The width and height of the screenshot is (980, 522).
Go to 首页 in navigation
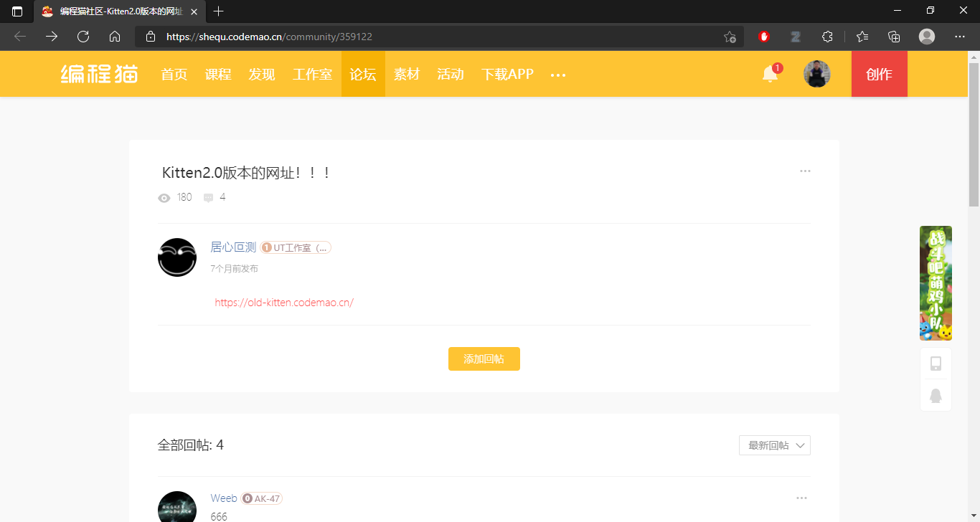coord(174,74)
